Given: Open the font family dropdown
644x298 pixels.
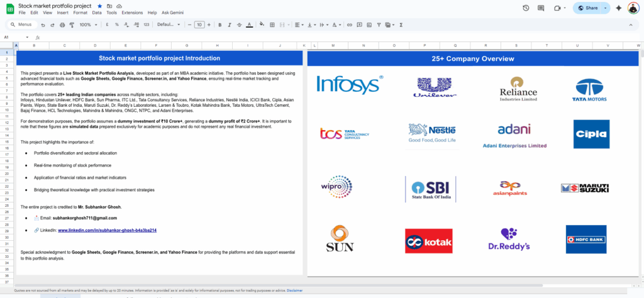Looking at the screenshot, I should (x=168, y=25).
